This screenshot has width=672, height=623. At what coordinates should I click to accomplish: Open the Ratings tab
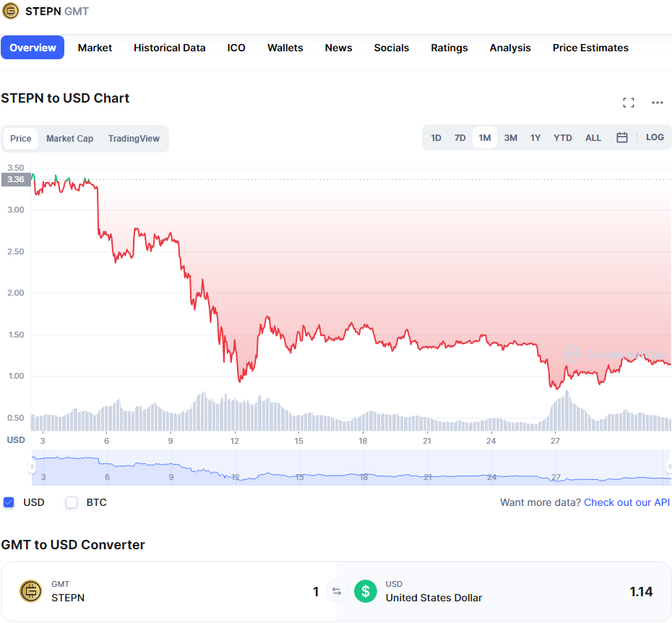(449, 48)
